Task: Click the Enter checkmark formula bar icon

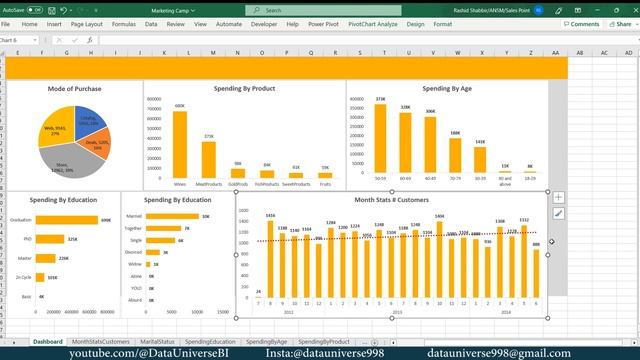Action: [x=74, y=40]
